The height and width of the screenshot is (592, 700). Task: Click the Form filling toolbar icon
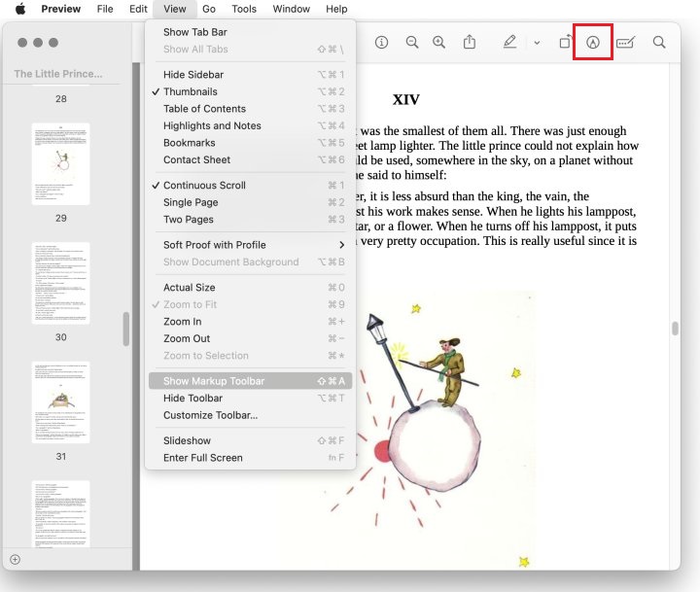coord(626,43)
